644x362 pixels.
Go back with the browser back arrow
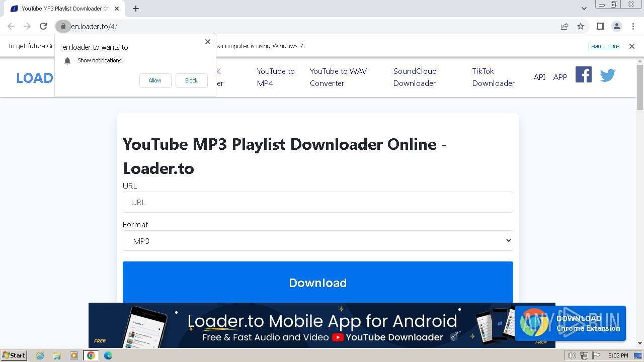(x=11, y=26)
